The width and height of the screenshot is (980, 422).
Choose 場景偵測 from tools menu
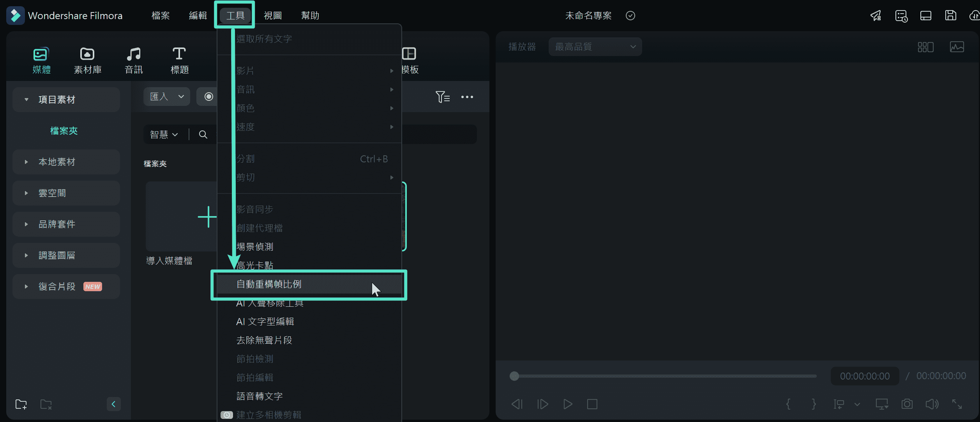[x=309, y=247]
